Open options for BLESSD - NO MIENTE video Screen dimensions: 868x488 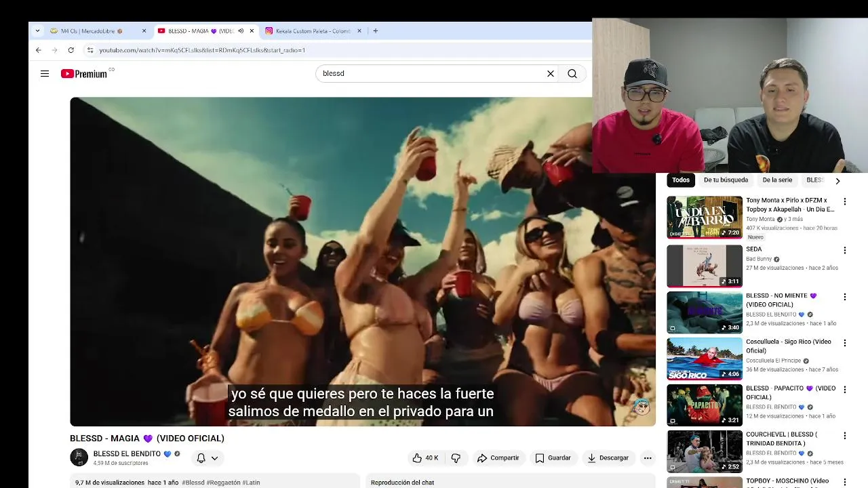click(845, 297)
